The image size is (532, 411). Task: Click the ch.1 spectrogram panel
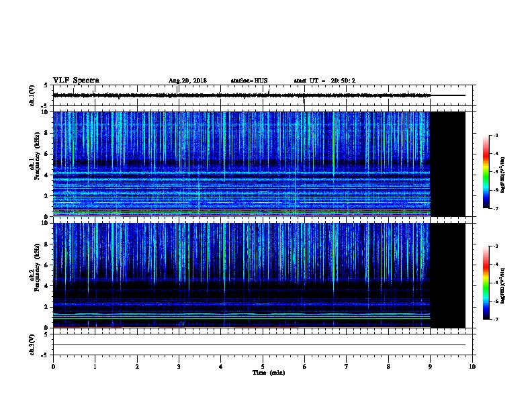coord(242,164)
